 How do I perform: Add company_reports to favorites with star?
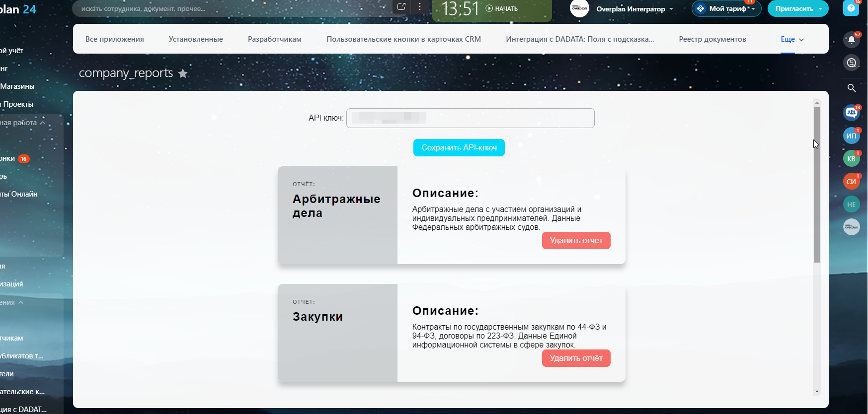point(183,73)
